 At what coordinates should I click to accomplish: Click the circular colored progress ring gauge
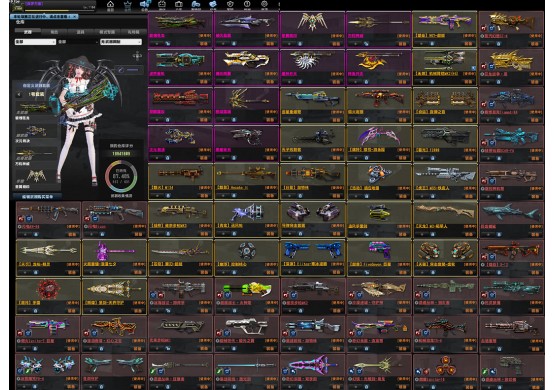(x=121, y=176)
